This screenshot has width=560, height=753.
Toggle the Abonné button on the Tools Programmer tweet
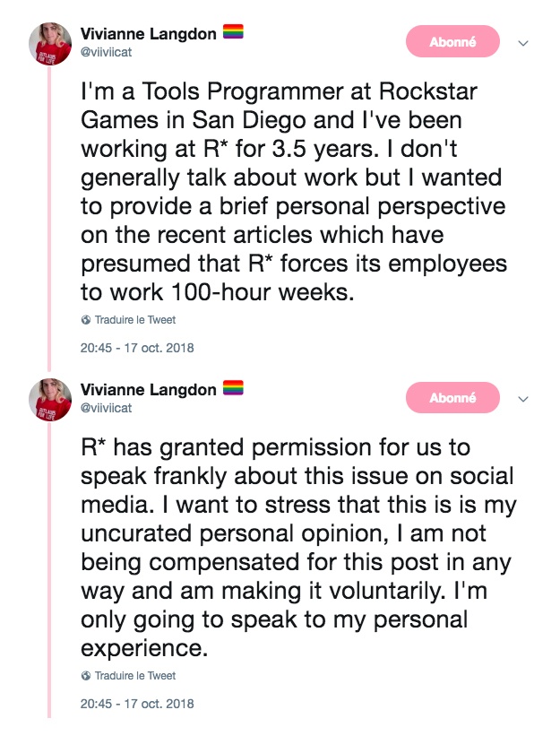point(452,42)
